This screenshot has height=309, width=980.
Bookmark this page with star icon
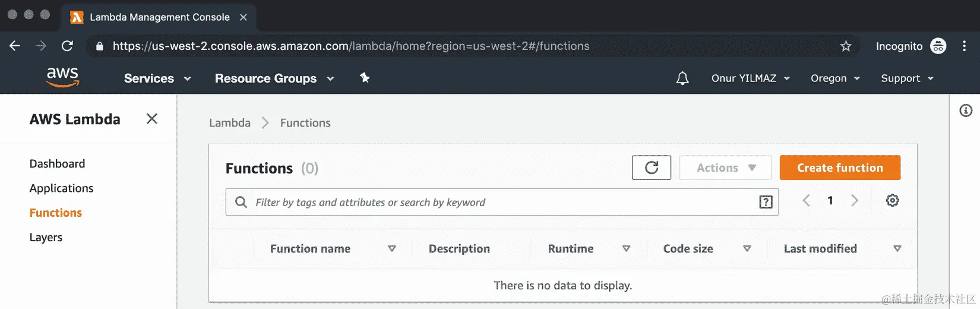[x=846, y=46]
